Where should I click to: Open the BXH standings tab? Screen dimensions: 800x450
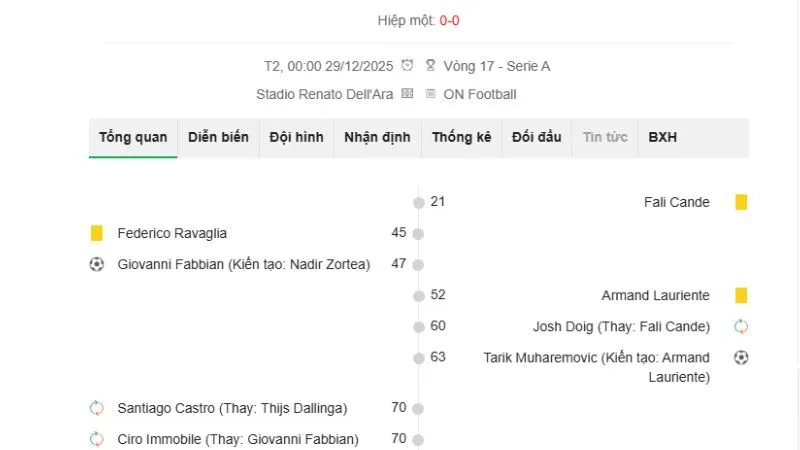662,137
